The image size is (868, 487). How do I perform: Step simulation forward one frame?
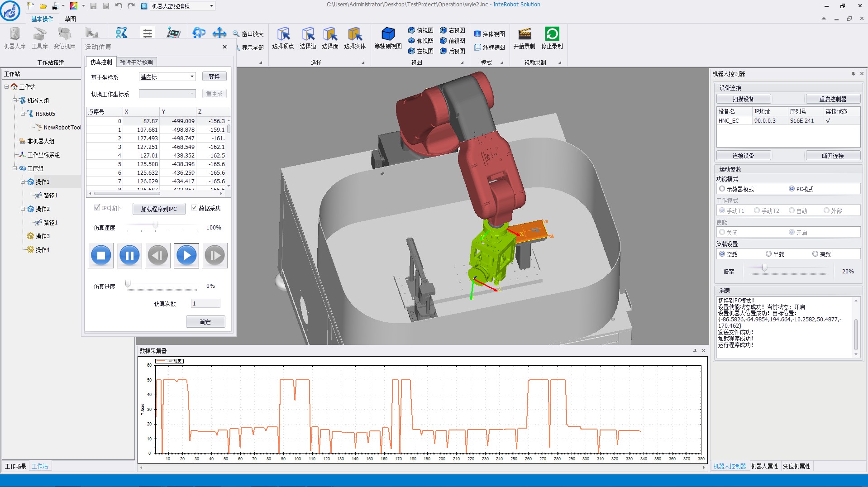tap(215, 256)
